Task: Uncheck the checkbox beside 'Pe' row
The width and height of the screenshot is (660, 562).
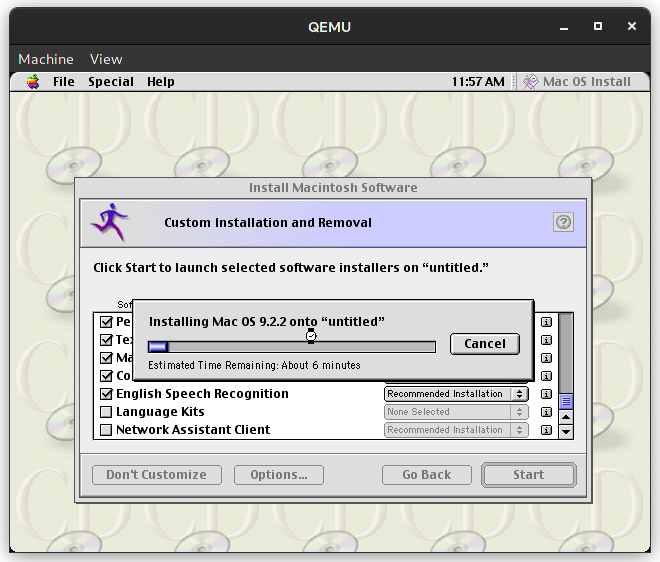Action: 106,322
